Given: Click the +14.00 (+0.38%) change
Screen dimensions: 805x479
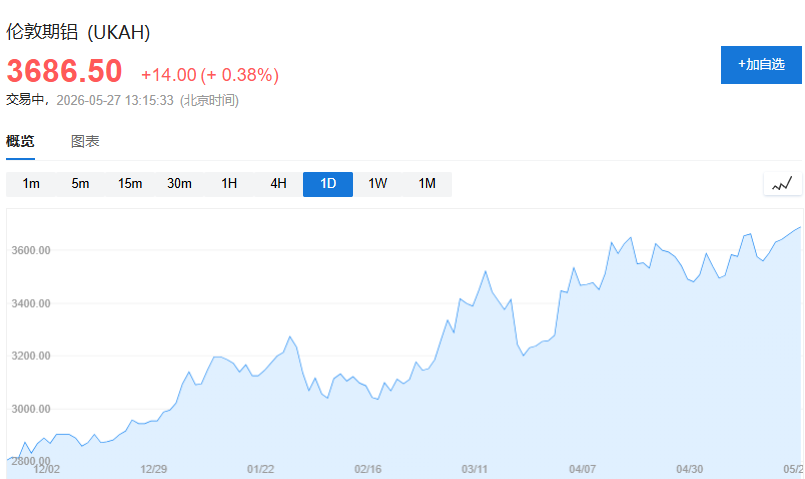Looking at the screenshot, I should pyautogui.click(x=210, y=75).
